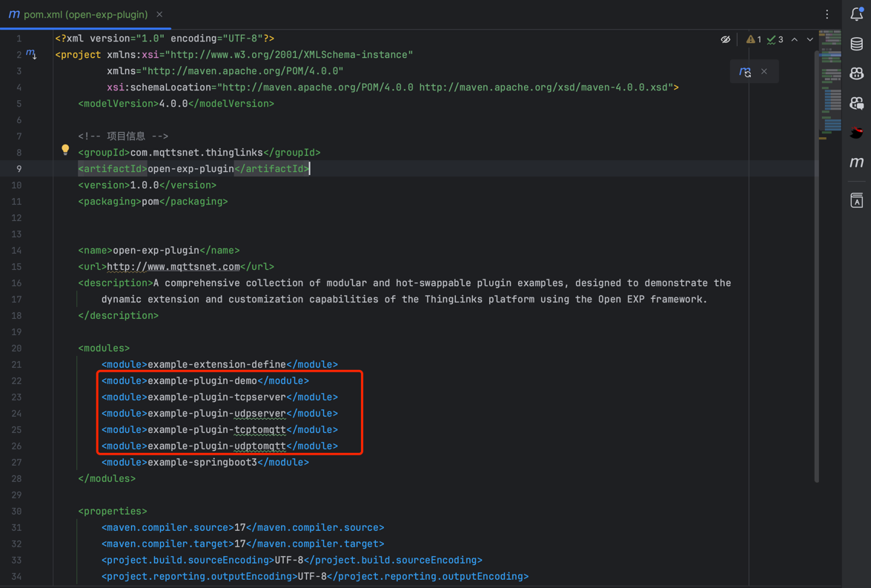Click the example-plugin-udpserver module entry
871x588 pixels.
click(x=219, y=414)
